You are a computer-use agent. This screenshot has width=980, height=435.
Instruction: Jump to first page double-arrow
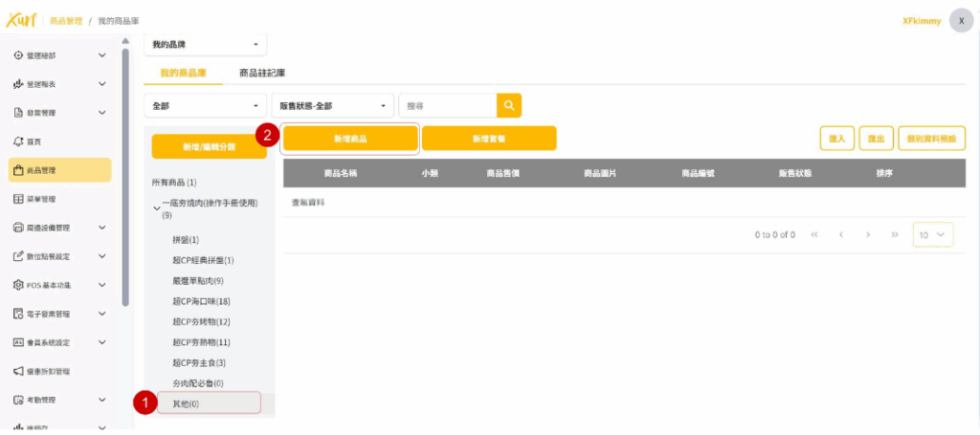814,234
